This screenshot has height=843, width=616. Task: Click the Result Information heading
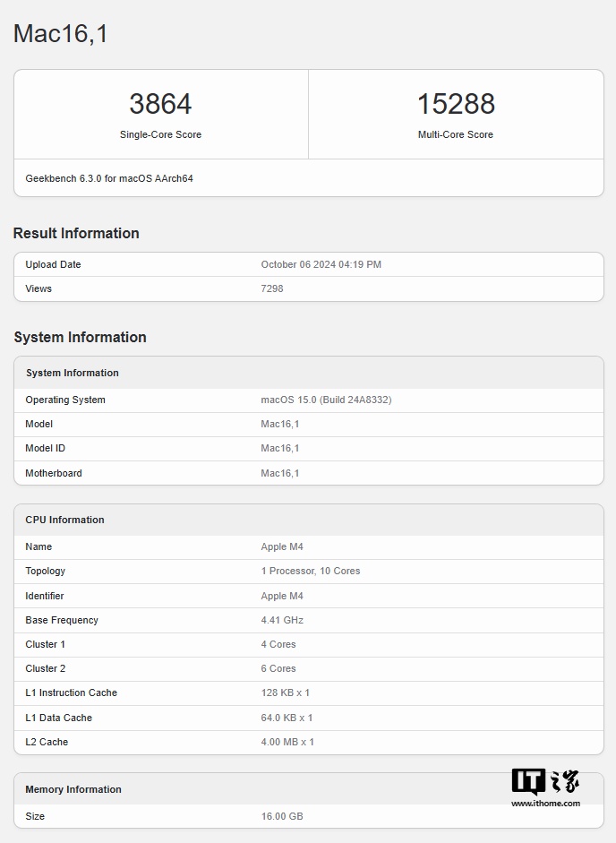pos(76,233)
